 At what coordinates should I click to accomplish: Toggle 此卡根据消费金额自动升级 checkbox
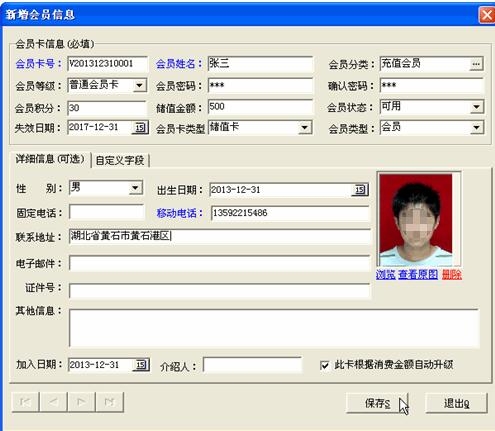[324, 365]
